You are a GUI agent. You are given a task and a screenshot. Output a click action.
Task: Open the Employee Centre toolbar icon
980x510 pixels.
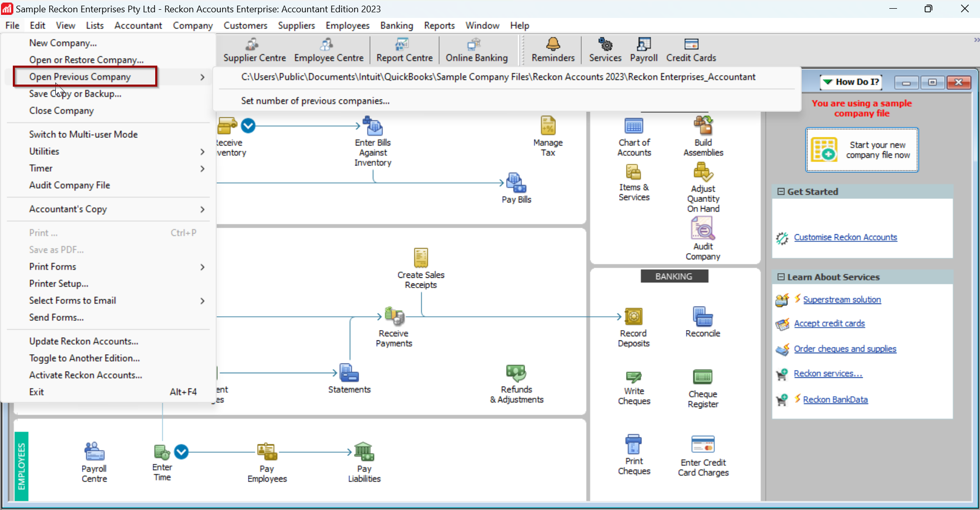tap(328, 50)
